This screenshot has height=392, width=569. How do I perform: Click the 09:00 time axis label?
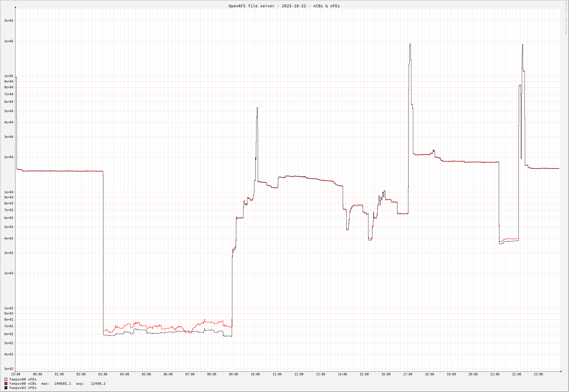coord(234,374)
